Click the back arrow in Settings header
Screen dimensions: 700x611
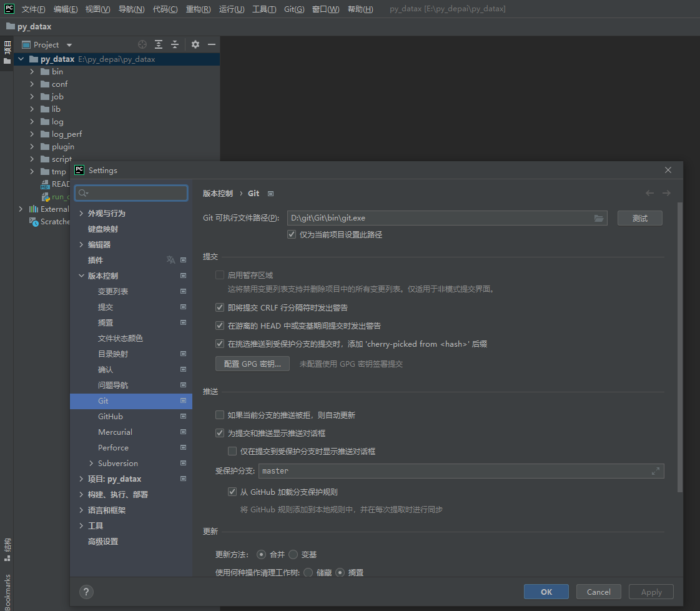tap(649, 193)
